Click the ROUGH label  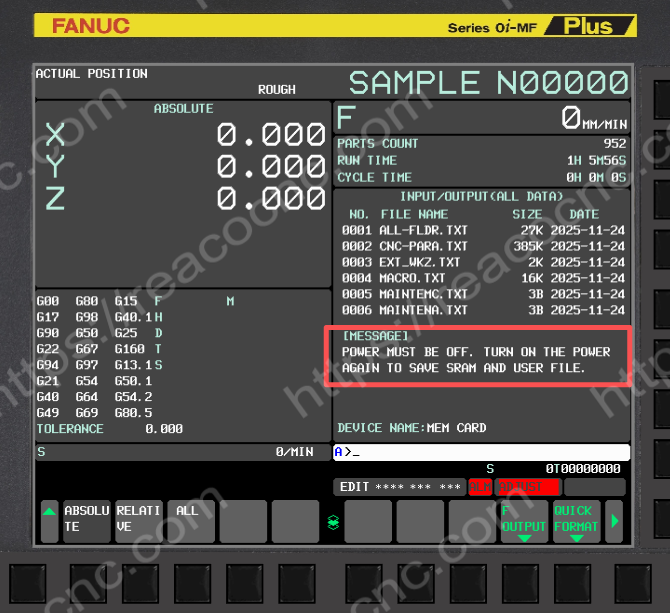pos(276,90)
